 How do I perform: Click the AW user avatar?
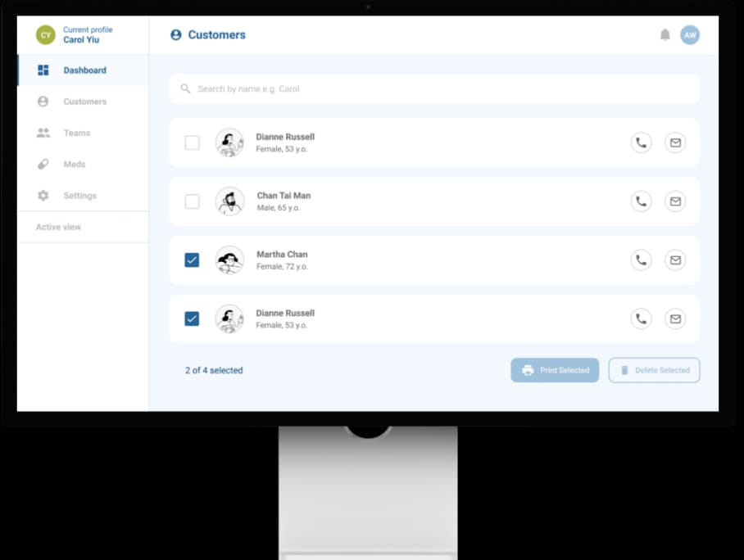[690, 35]
